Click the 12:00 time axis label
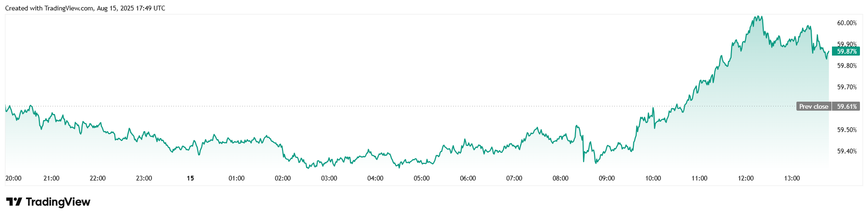The height and width of the screenshot is (218, 868). (745, 178)
